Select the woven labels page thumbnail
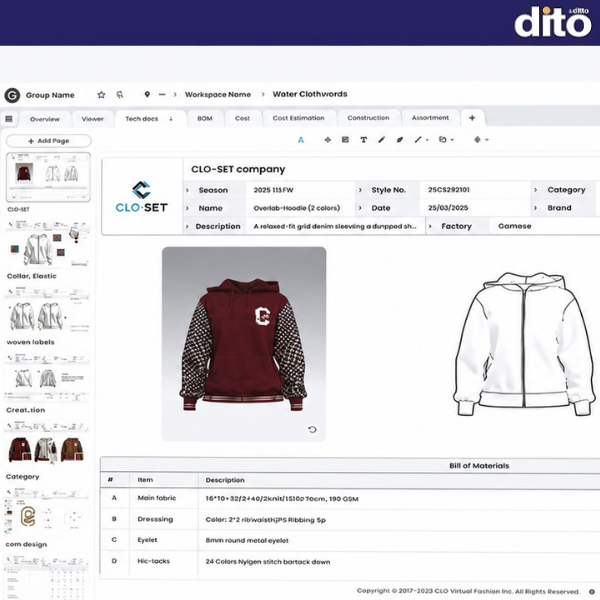 (x=47, y=310)
